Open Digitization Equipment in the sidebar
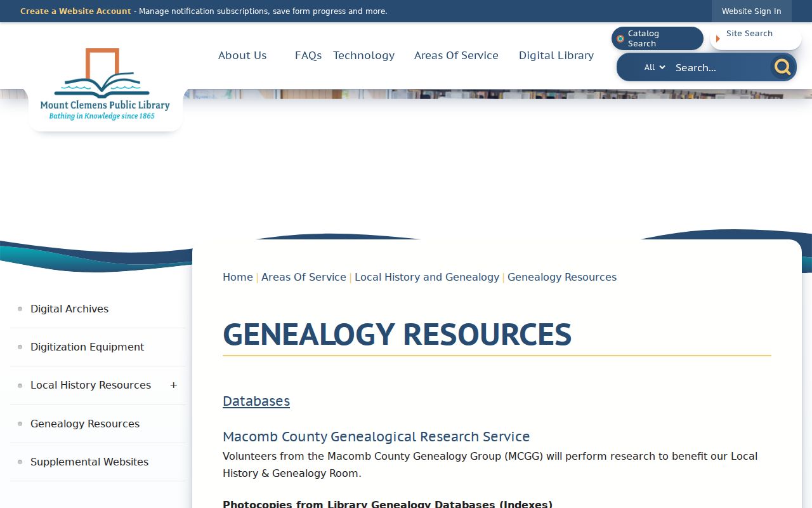812x508 pixels. [87, 347]
